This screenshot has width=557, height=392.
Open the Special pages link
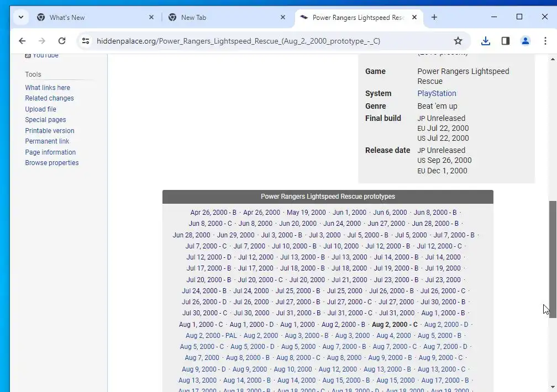(45, 120)
